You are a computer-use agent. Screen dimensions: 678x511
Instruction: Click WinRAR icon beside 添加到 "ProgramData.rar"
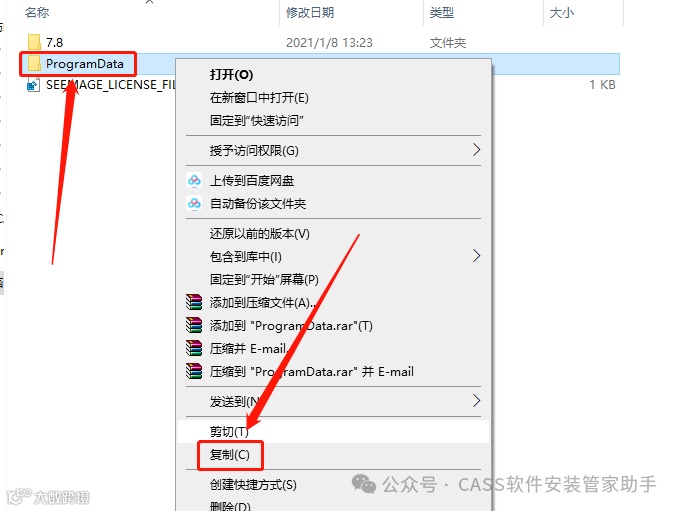tap(194, 325)
